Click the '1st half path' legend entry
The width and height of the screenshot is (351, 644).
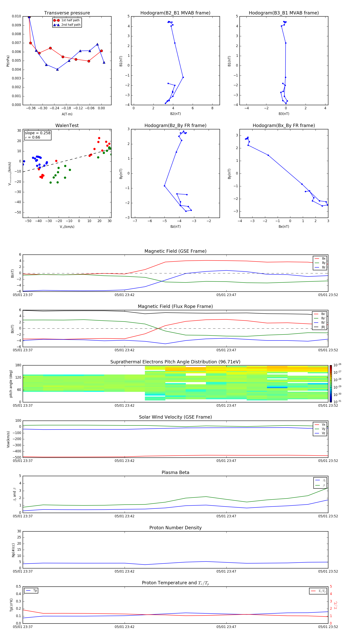[66, 20]
